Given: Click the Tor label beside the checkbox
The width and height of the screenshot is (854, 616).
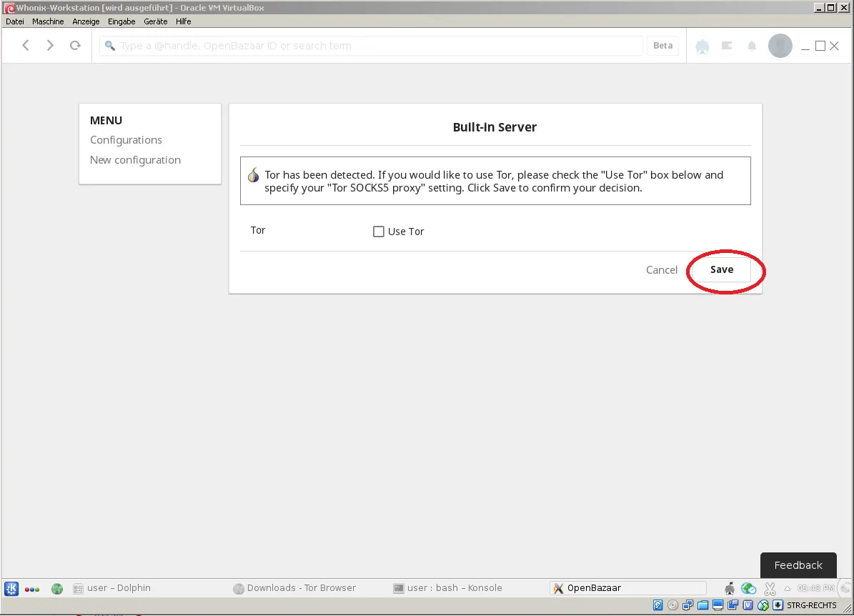Looking at the screenshot, I should pos(257,230).
